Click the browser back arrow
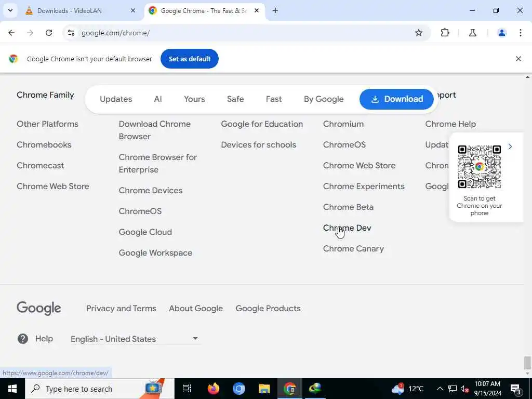 11,33
